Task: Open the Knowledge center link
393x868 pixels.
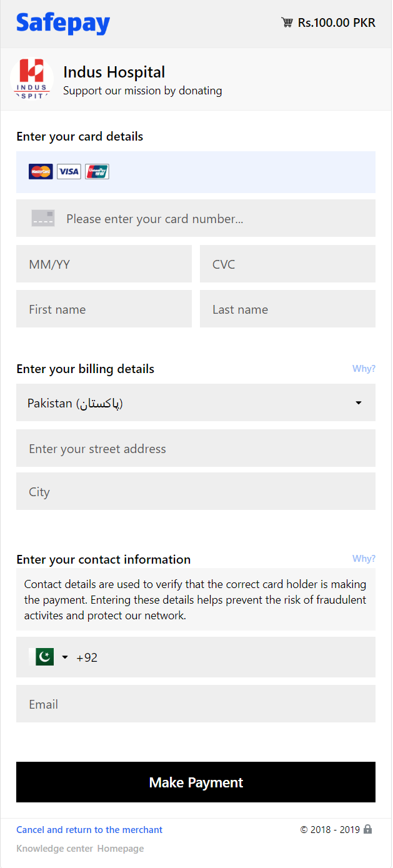Action: click(x=54, y=849)
